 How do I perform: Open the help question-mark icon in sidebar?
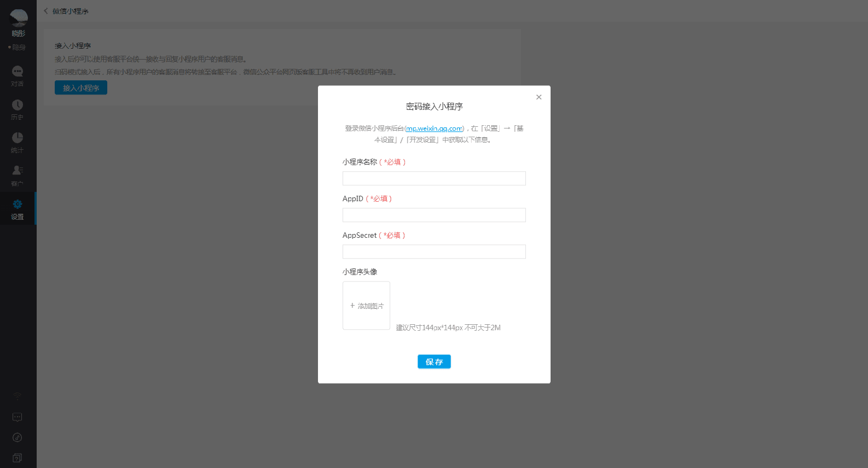[18, 458]
